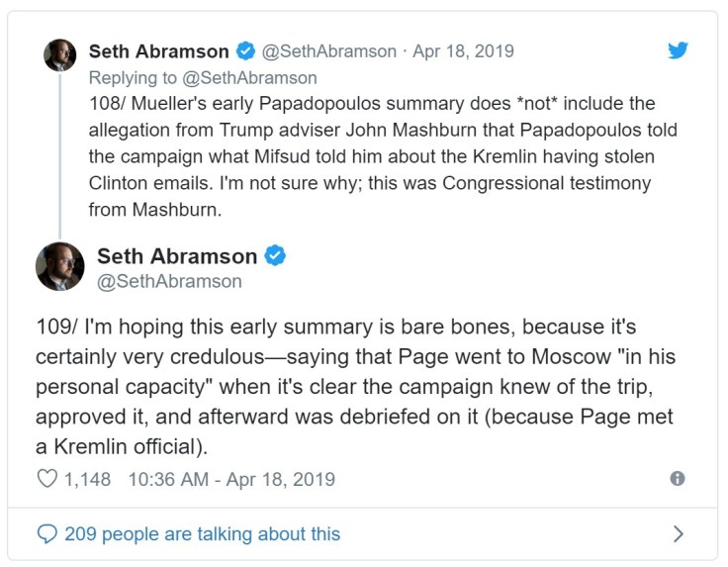This screenshot has width=728, height=567.
Task: Click the "Replying to @SethAbramson" line
Action: point(203,77)
